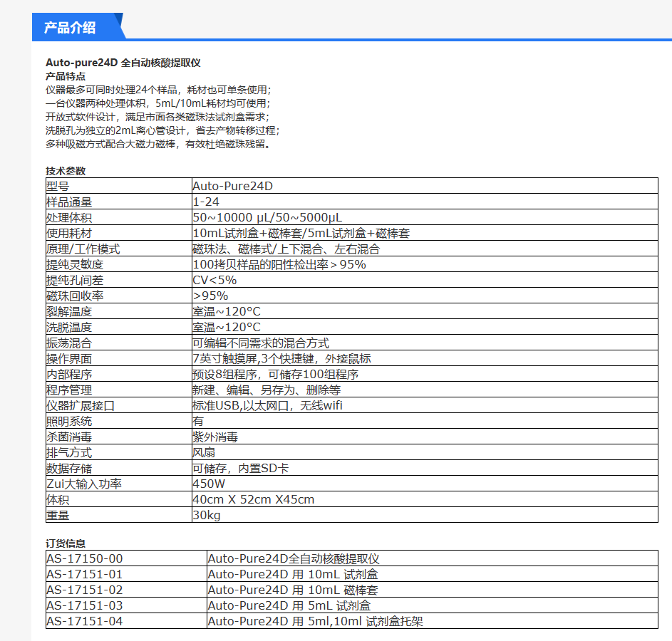Click the '450W' value
This screenshot has width=672, height=641.
209,484
